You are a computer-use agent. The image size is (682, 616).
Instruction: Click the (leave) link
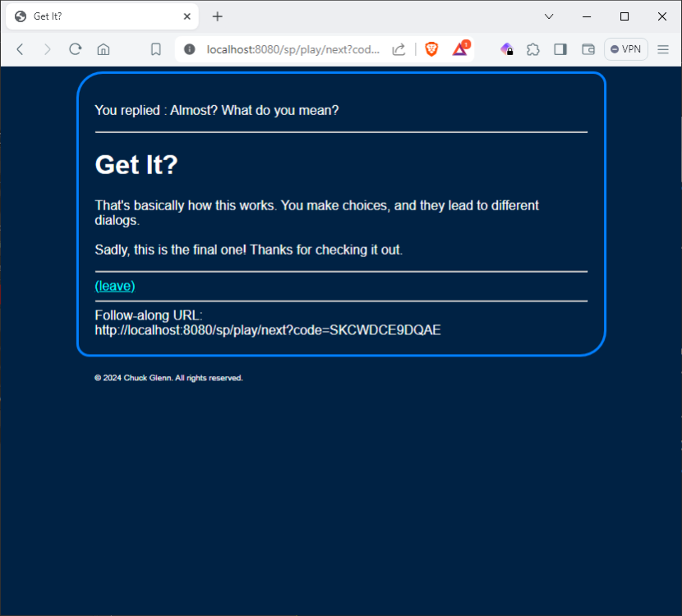[x=115, y=286]
